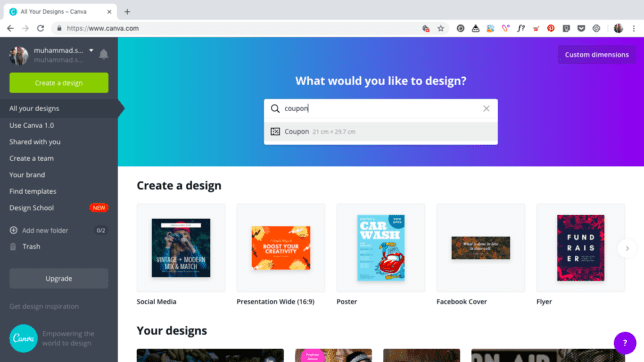Expand the account name dropdown arrow
644x362 pixels.
tap(91, 51)
